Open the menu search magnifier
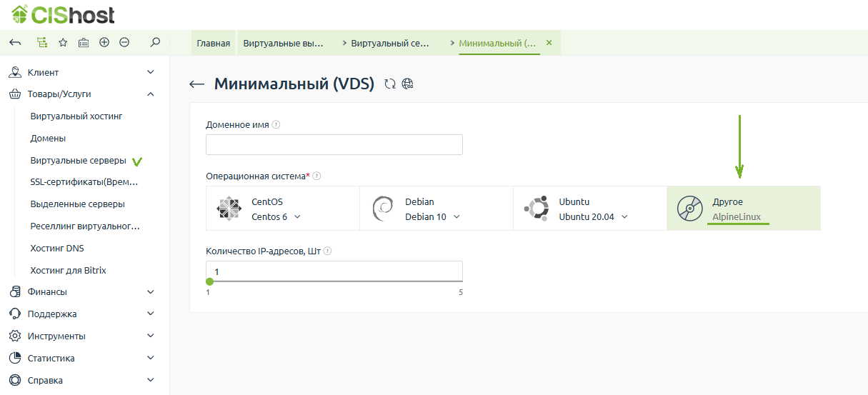The height and width of the screenshot is (395, 868). pyautogui.click(x=155, y=43)
